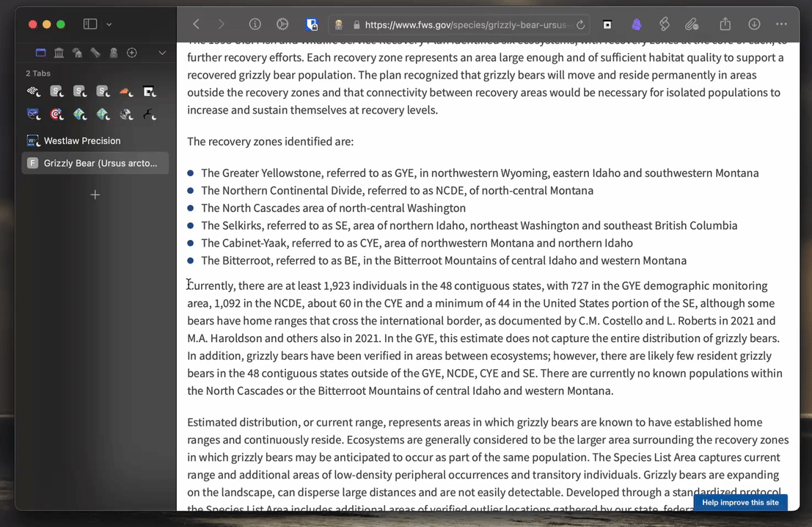Open the page info circle icon
Viewport: 812px width, 527px height.
pos(255,23)
